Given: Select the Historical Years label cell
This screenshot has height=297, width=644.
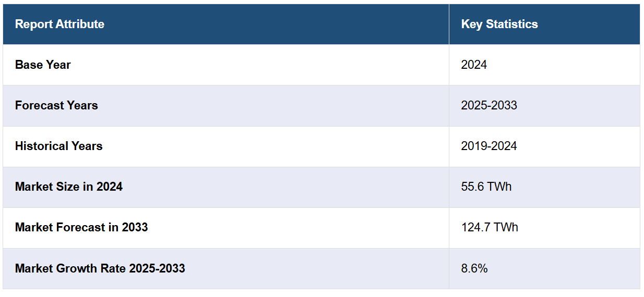Looking at the screenshot, I should click(x=59, y=146).
